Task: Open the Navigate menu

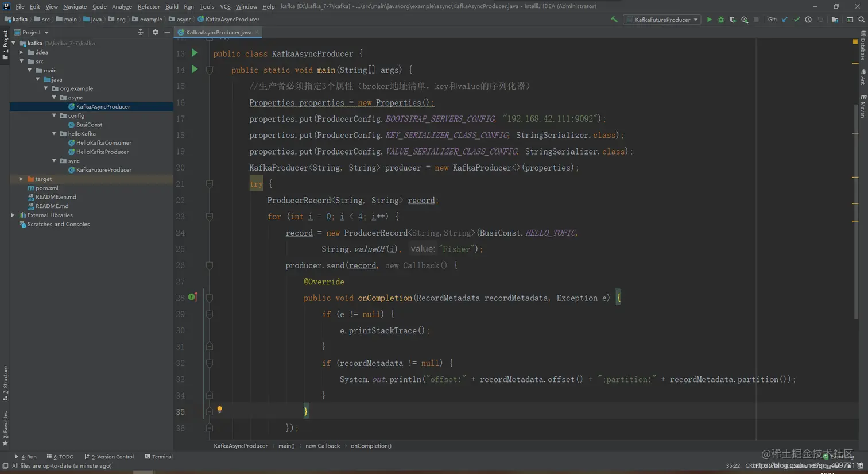Action: tap(75, 6)
